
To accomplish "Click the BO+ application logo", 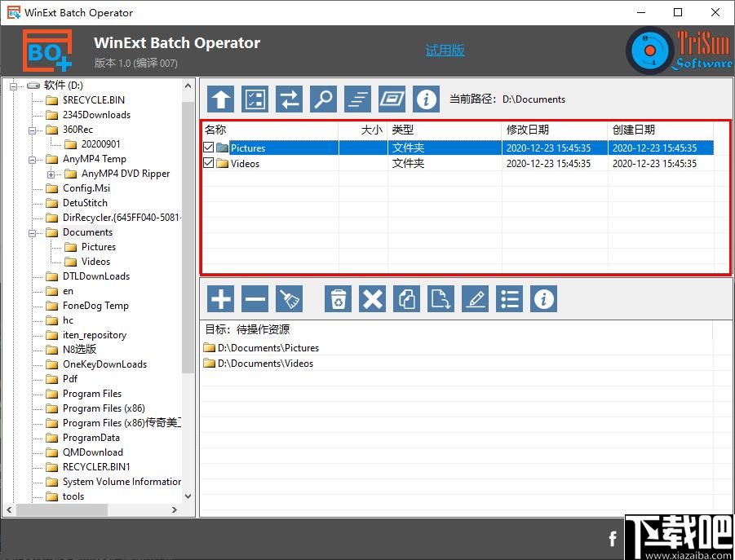I will point(47,51).
